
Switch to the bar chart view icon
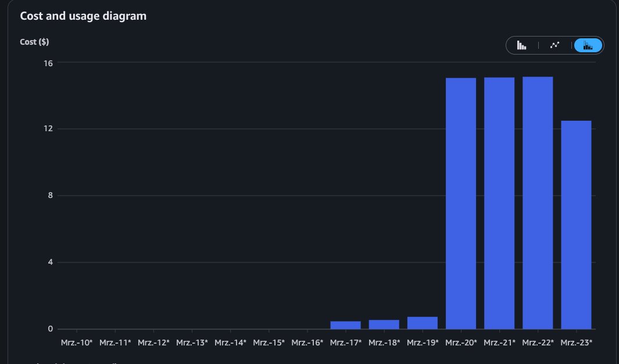522,45
